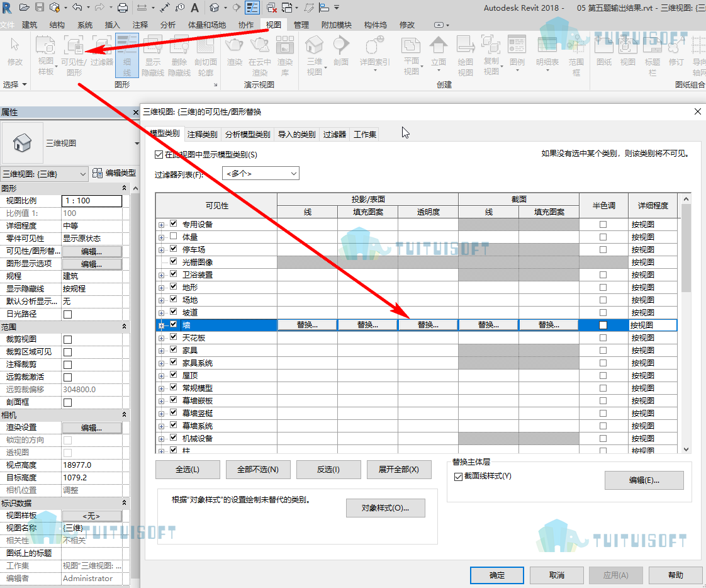The image size is (706, 588).
Task: Click the Default 3D View house icon in toolbar
Action: 215,8
